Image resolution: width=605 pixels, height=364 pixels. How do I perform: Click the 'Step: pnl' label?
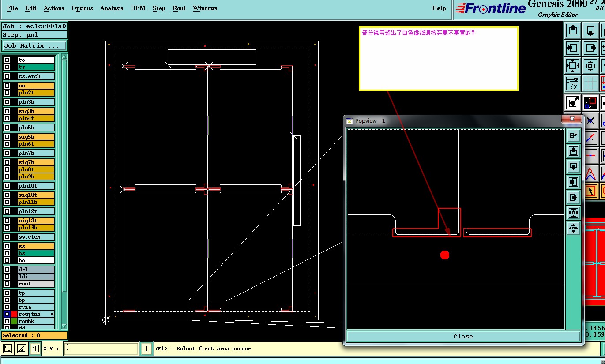[34, 34]
